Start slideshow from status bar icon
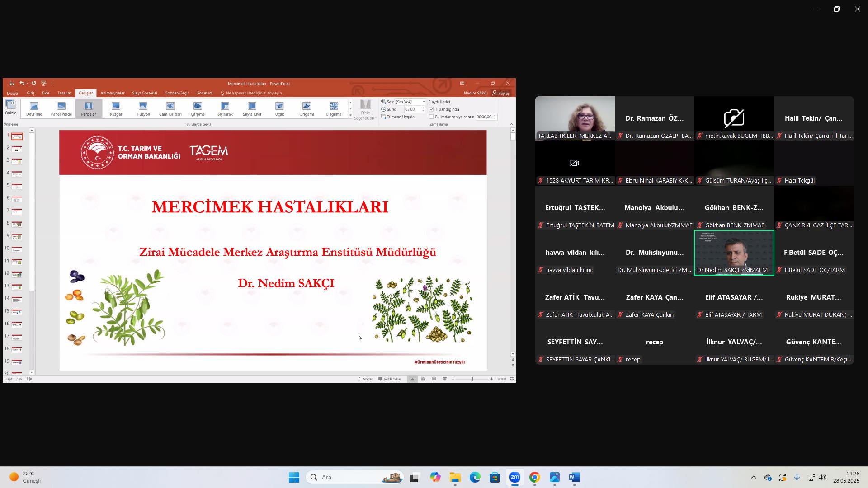The image size is (868, 488). tap(445, 379)
